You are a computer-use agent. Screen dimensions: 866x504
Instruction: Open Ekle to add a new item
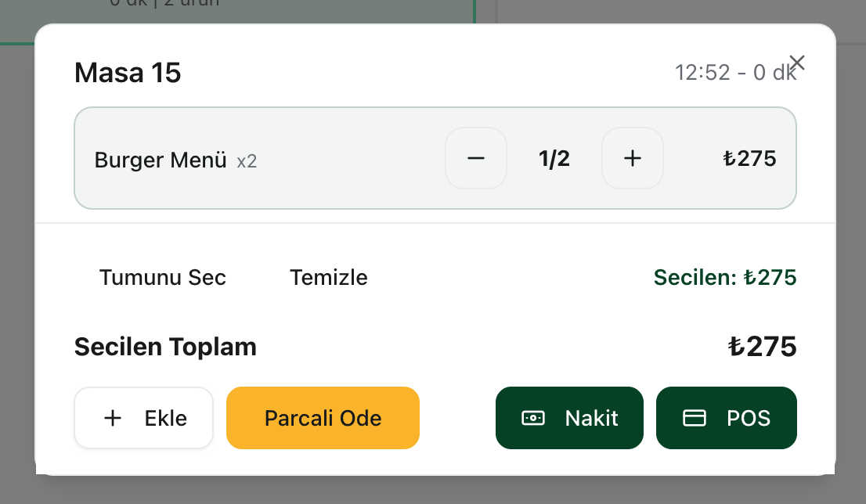click(x=143, y=418)
